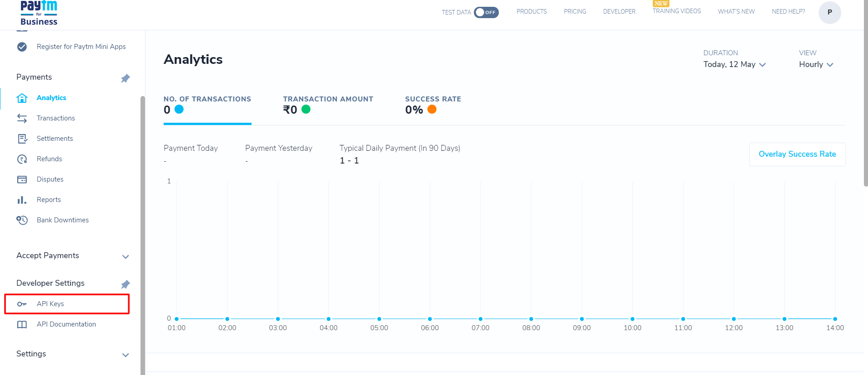Open Training Videos in top navigation
The width and height of the screenshot is (868, 375).
[x=677, y=11]
